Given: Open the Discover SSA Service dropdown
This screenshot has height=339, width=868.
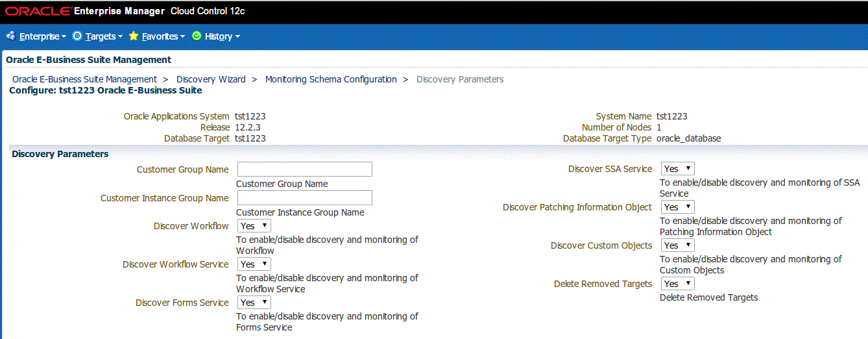Looking at the screenshot, I should 677,169.
